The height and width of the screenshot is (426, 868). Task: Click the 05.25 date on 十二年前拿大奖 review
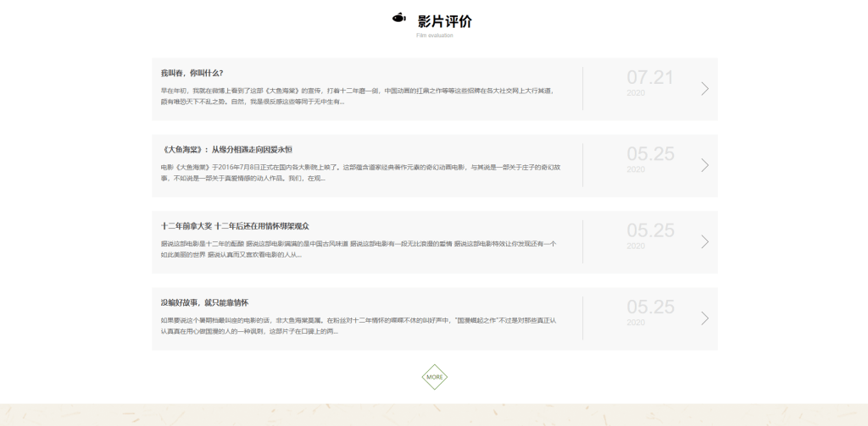[650, 230]
